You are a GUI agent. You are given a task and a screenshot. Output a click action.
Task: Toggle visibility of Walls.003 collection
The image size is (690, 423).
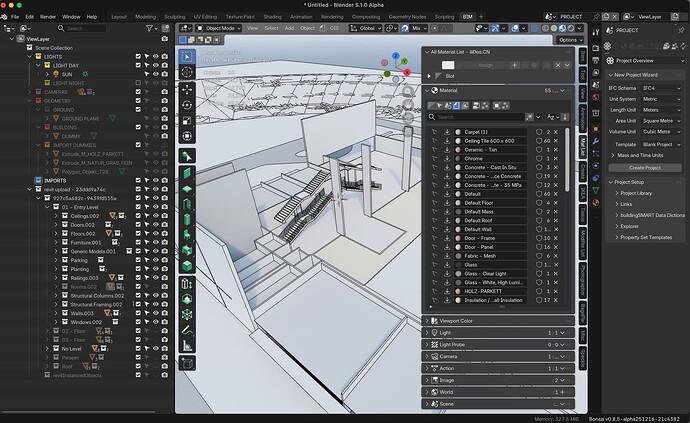click(155, 313)
